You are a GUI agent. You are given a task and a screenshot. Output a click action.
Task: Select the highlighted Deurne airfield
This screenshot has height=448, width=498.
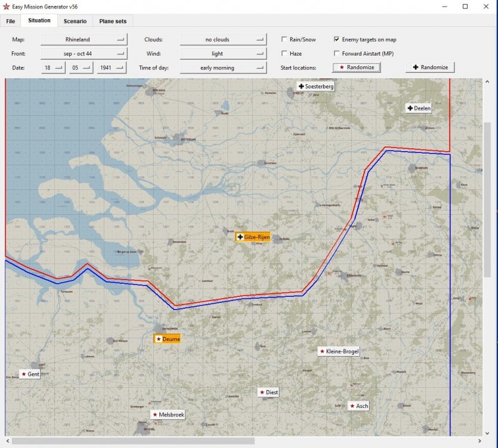point(167,339)
